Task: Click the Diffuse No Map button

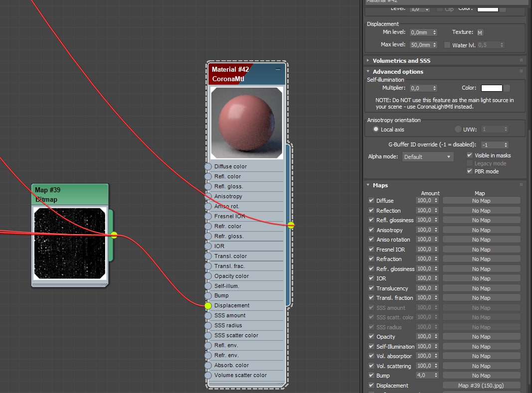Action: [x=481, y=201]
